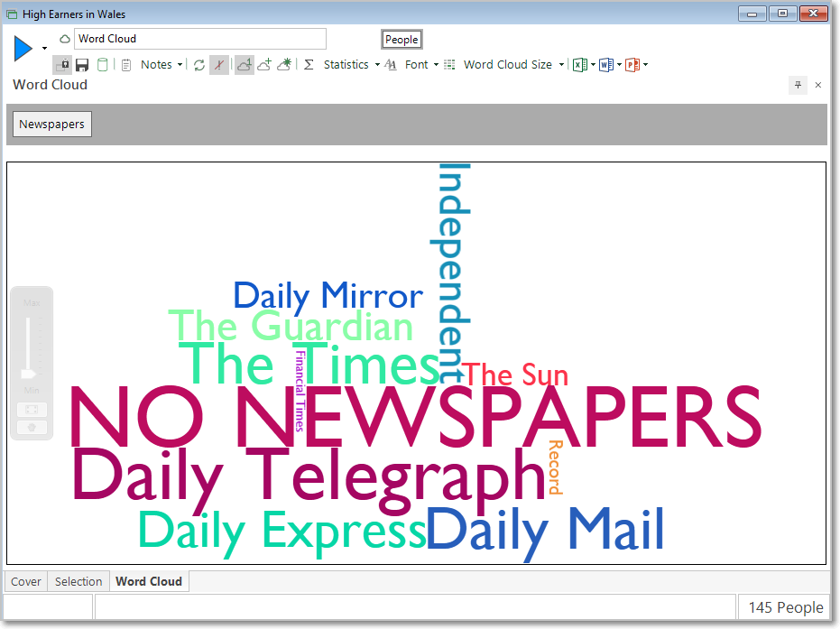Toggle the red crossed-out toolbar icon
This screenshot has width=840, height=629.
(x=219, y=65)
